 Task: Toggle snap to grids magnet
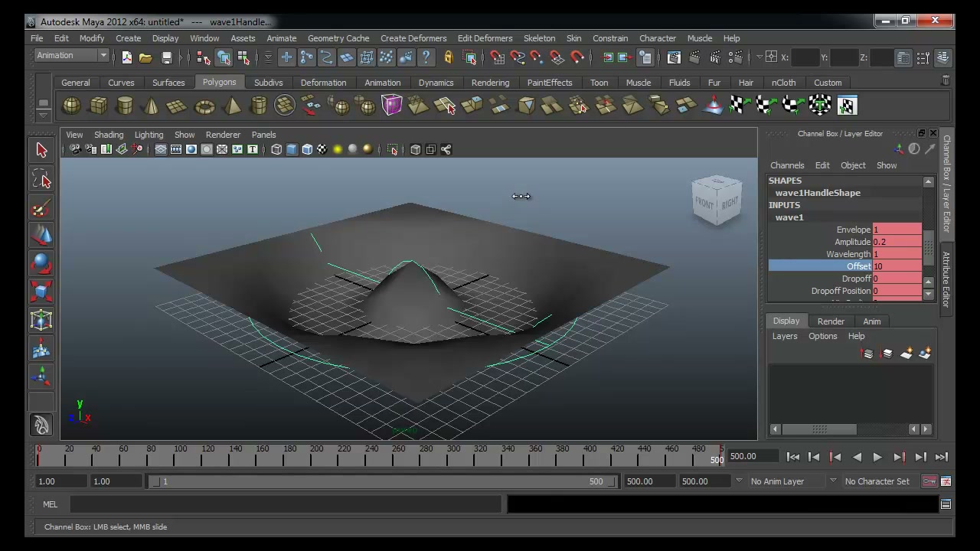pyautogui.click(x=497, y=57)
